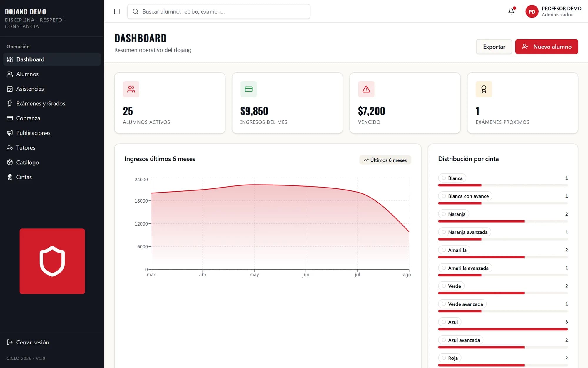Click the Azul belt progress bar
The height and width of the screenshot is (368, 588).
pyautogui.click(x=503, y=329)
